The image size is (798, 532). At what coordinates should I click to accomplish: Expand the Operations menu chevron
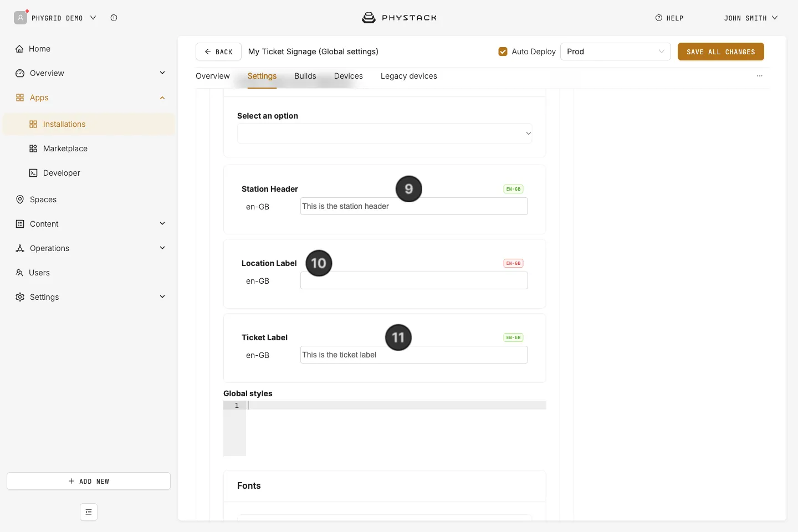coord(162,248)
